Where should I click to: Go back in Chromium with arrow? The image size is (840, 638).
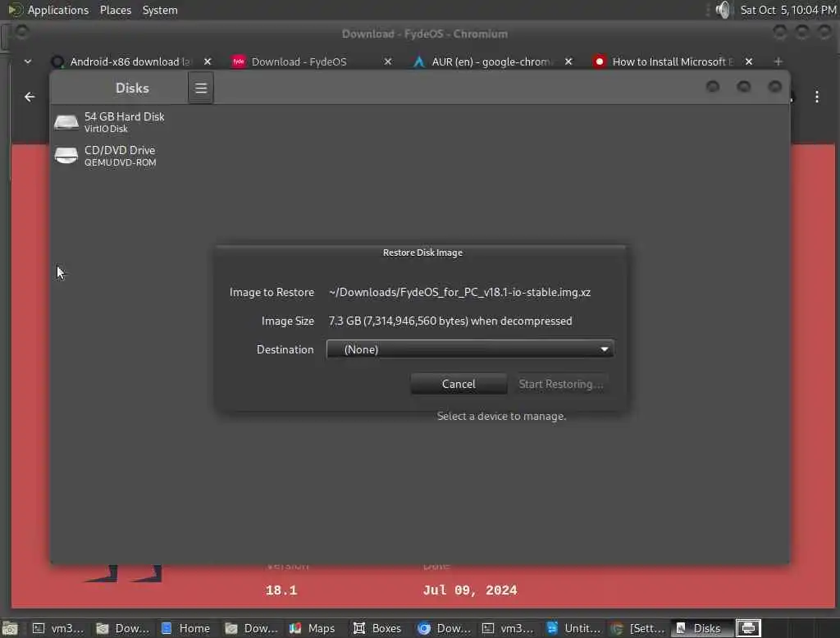(x=30, y=97)
